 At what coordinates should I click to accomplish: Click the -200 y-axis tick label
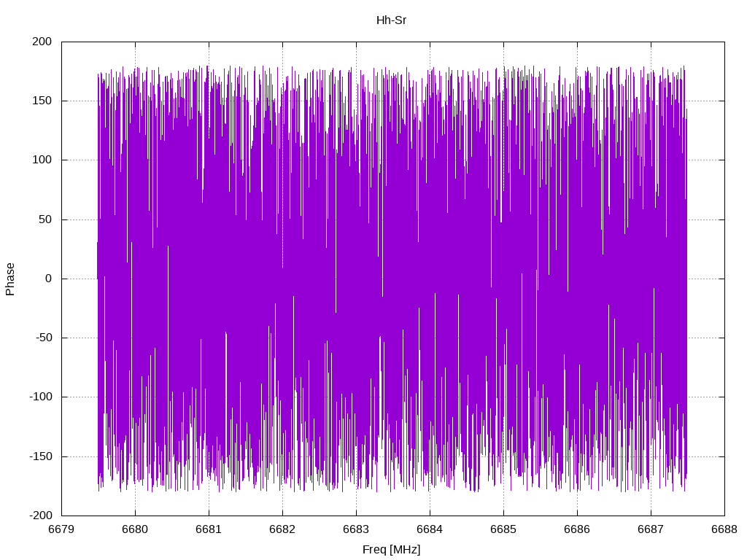pyautogui.click(x=41, y=516)
